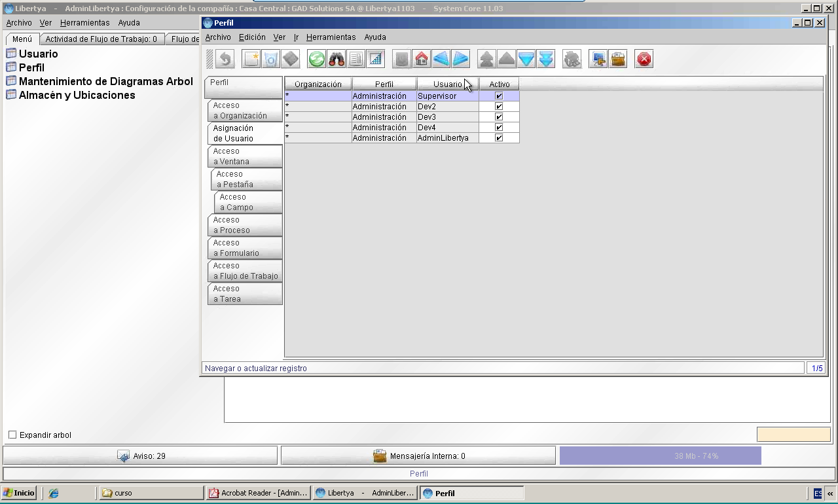Open Usuario entry in Menú tree
Screen dimensions: 838x504
39,54
